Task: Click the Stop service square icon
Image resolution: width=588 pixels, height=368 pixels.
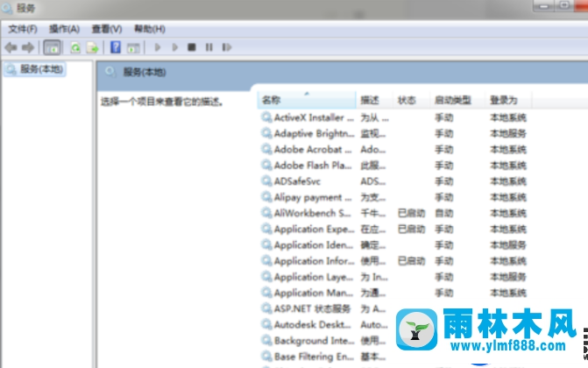Action: pos(192,47)
